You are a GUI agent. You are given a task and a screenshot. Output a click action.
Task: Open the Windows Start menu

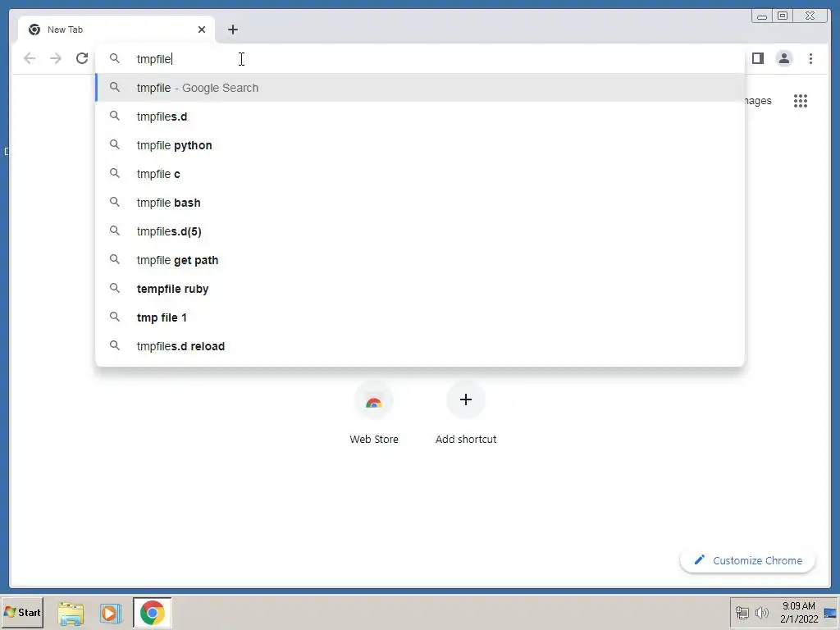point(22,612)
